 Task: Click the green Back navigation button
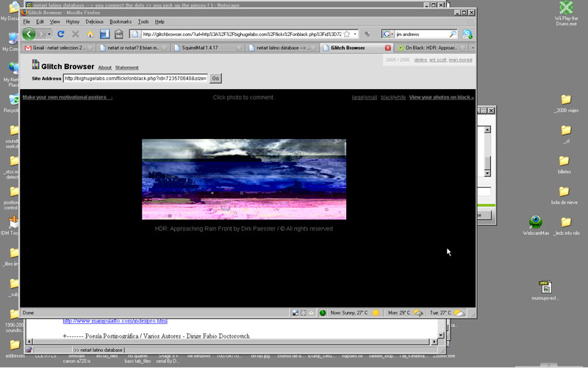pos(29,34)
